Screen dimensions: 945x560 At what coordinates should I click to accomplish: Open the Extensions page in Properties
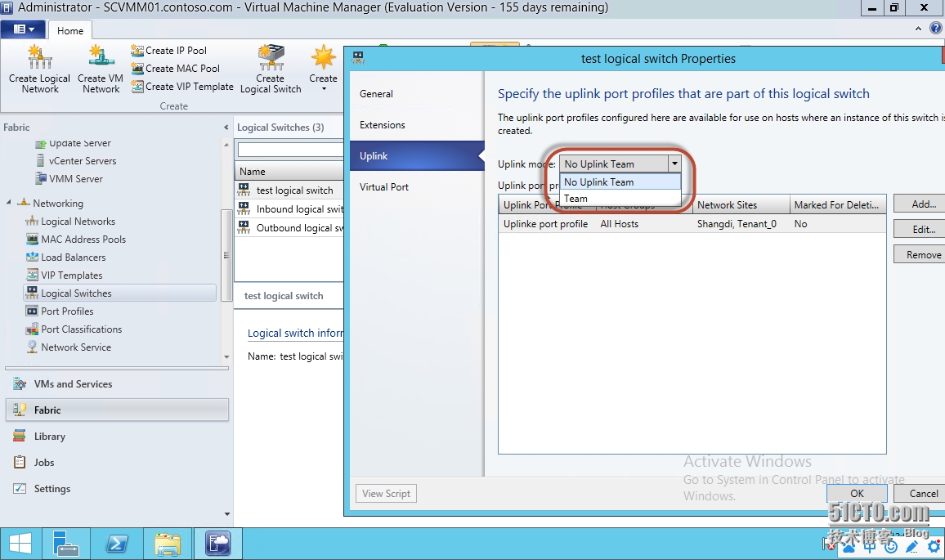point(417,125)
